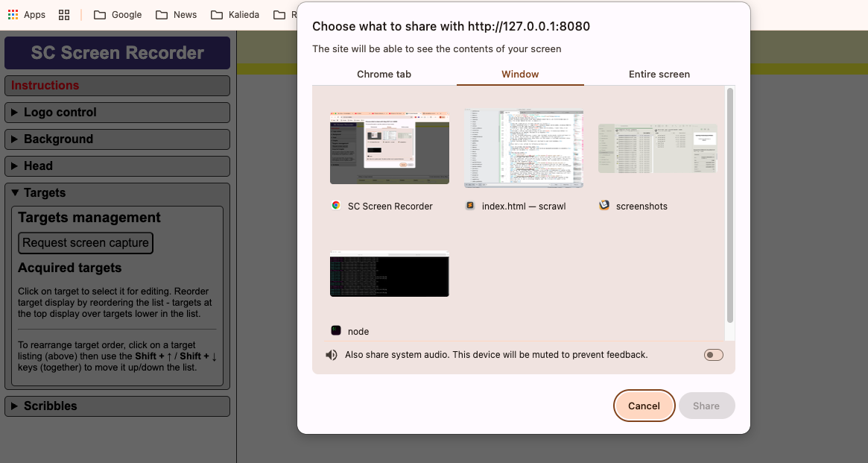Switch to the Entire screen tab
The width and height of the screenshot is (868, 463).
point(659,74)
